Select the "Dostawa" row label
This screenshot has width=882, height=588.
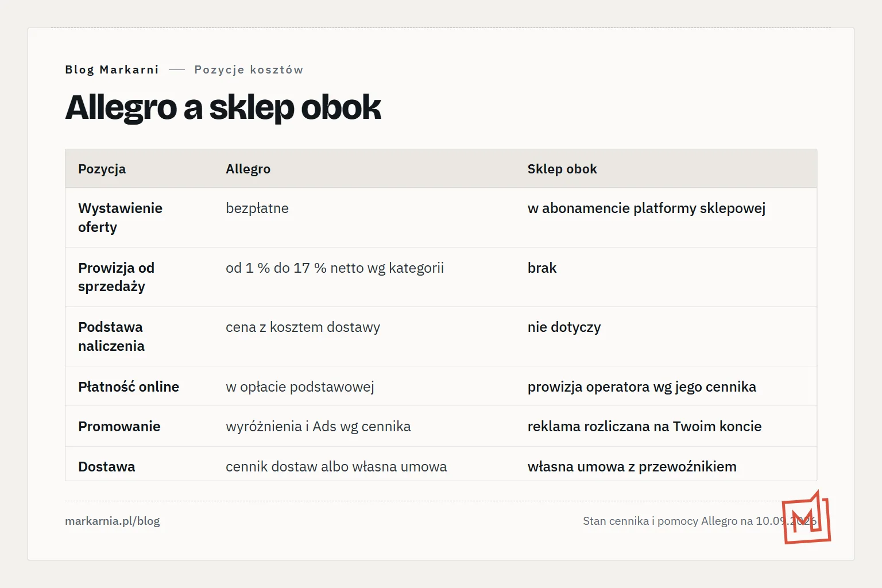107,466
